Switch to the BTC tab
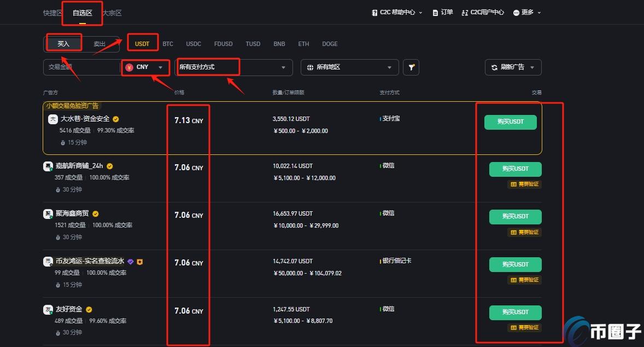The width and height of the screenshot is (644, 347). click(x=168, y=44)
